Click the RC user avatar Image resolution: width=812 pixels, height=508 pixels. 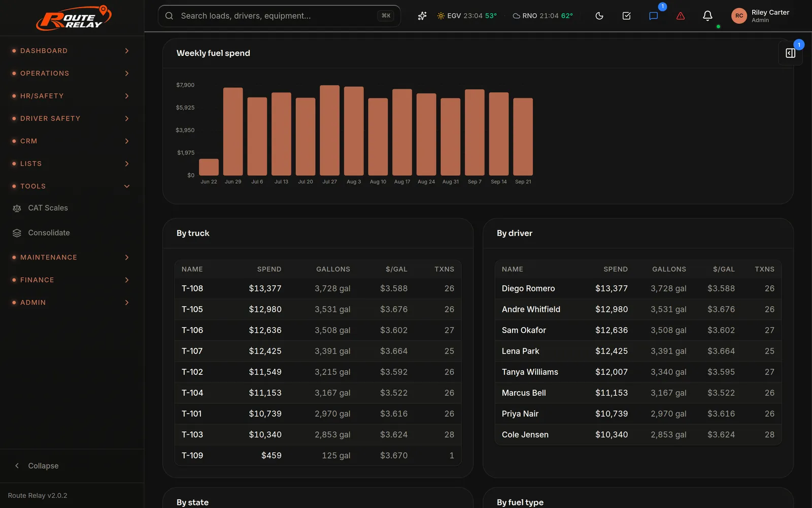coord(739,16)
